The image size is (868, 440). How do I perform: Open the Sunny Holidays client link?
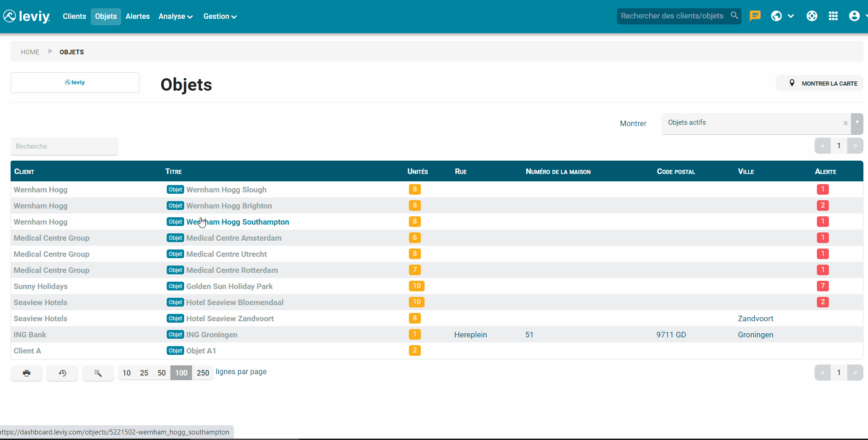coord(41,286)
